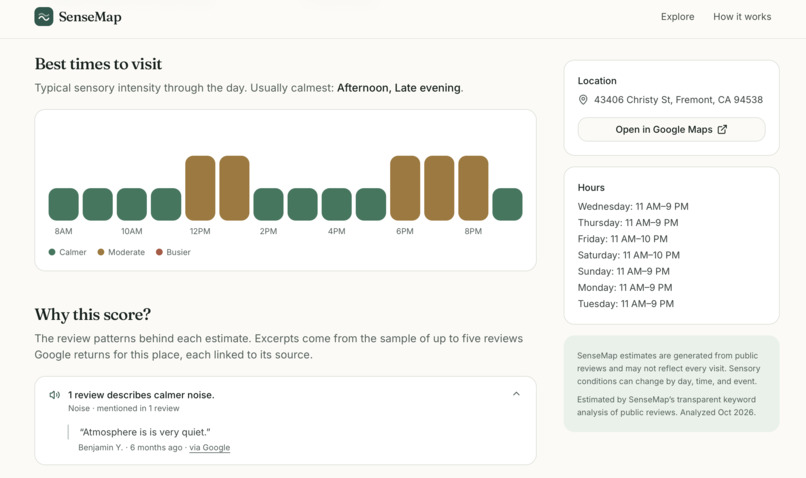The height and width of the screenshot is (478, 806).
Task: Open location in Google Maps
Action: (671, 130)
